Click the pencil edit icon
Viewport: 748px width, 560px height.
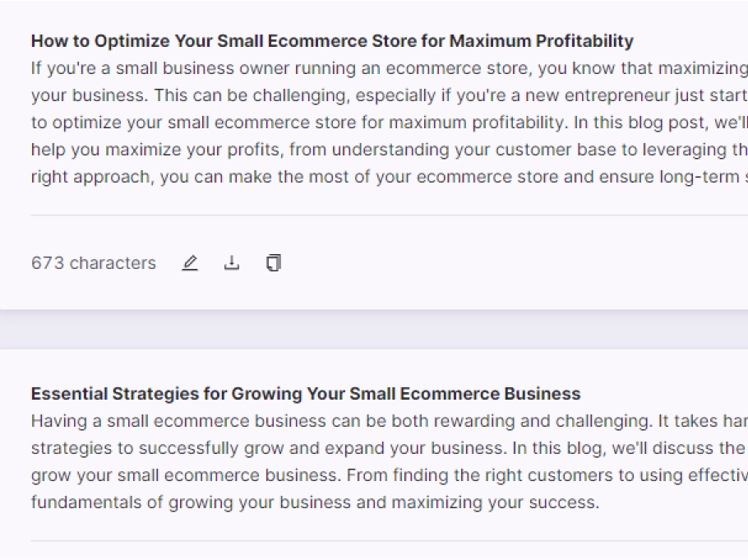coord(190,262)
